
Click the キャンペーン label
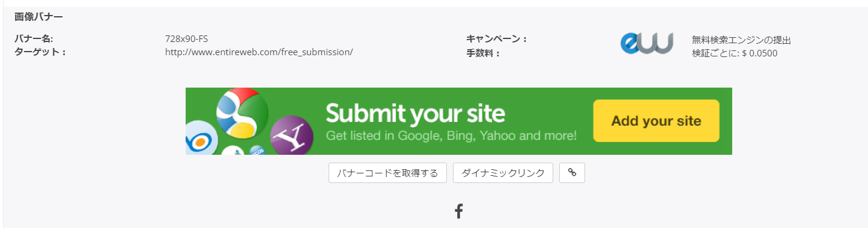click(496, 39)
